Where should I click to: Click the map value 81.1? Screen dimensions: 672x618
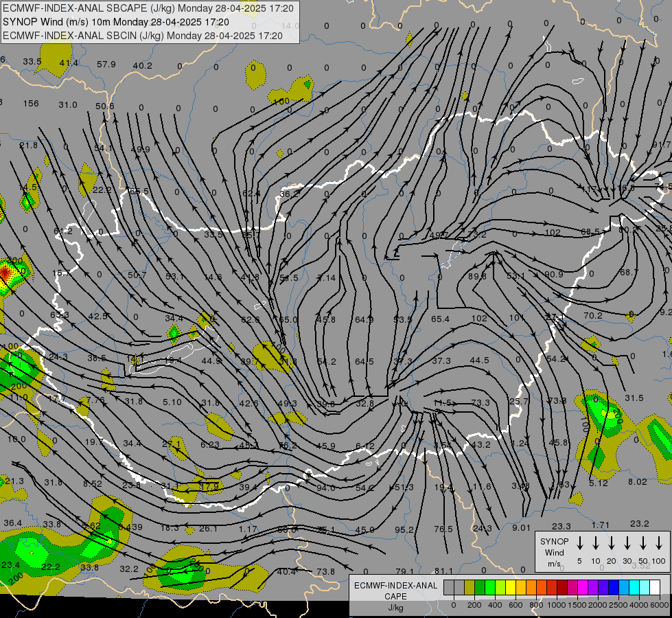coord(443,571)
